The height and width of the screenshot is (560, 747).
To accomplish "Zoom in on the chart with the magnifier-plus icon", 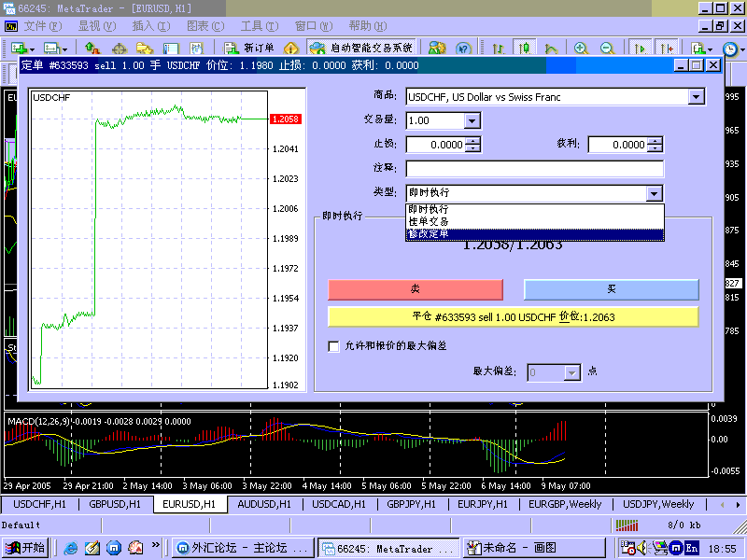I will [x=579, y=47].
